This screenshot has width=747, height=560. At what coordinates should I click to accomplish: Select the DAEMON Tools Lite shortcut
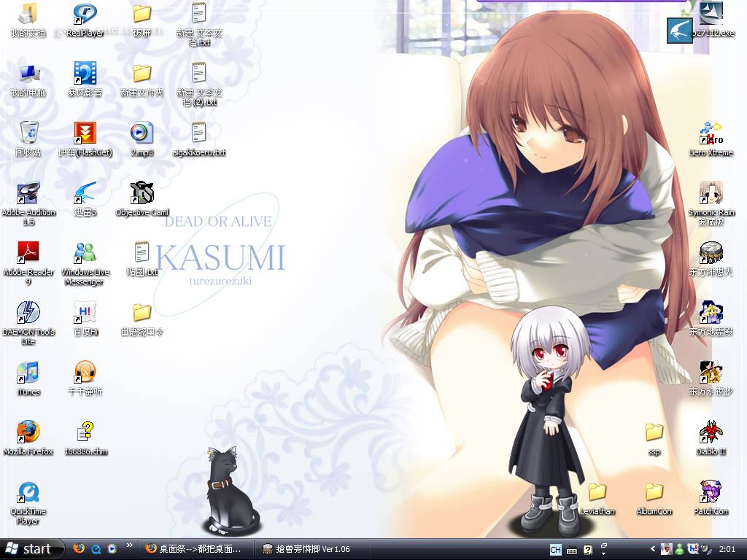(x=28, y=323)
